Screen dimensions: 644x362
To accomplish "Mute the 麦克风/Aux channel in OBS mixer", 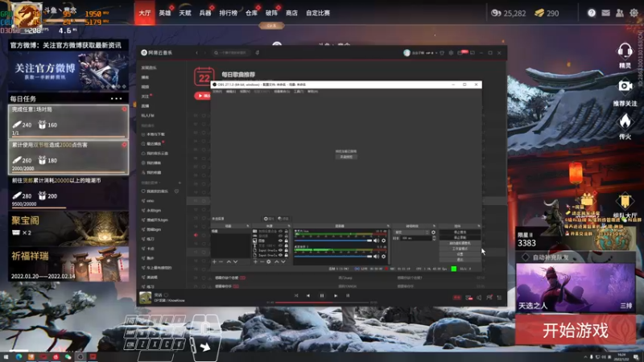I will (x=376, y=241).
